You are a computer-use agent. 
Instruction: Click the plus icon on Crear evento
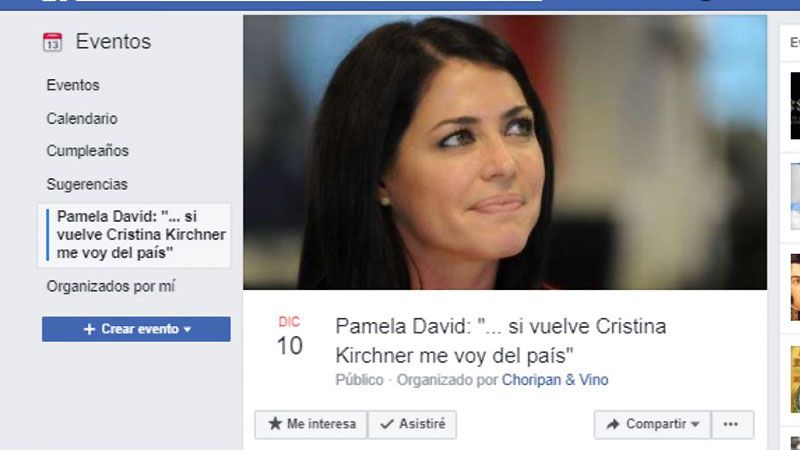(89, 329)
